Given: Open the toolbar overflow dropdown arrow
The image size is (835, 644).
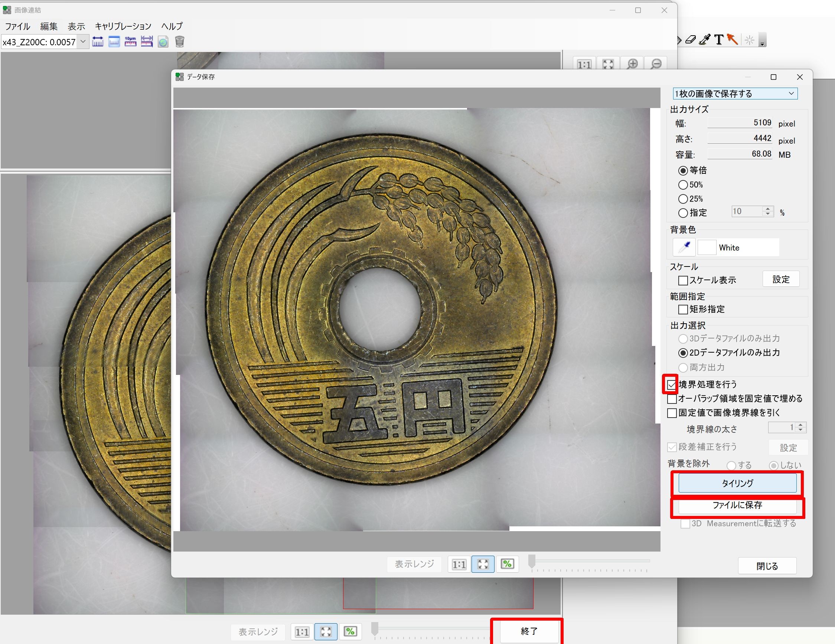Looking at the screenshot, I should click(762, 40).
